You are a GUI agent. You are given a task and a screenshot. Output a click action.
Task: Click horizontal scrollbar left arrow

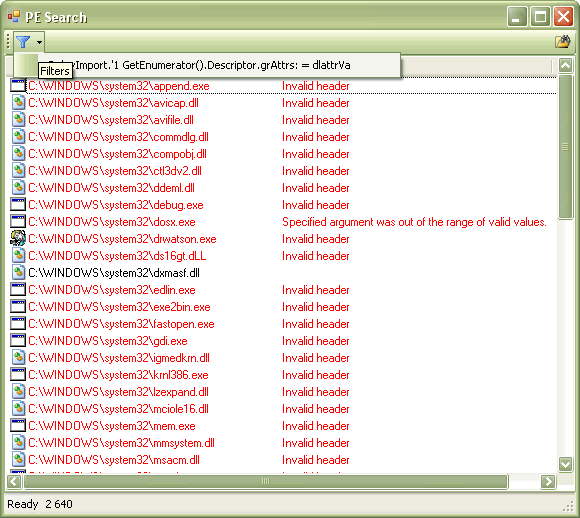14,481
